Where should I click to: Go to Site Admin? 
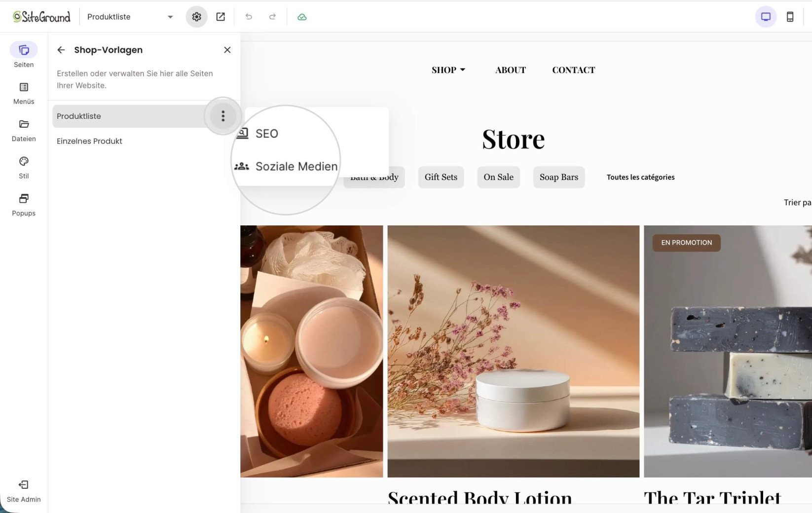tap(24, 491)
